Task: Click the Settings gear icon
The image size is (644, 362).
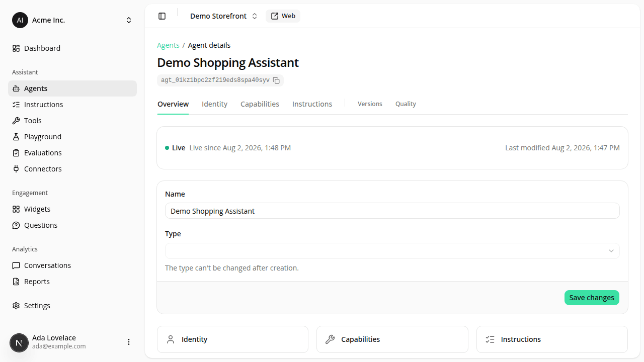Action: coord(16,306)
